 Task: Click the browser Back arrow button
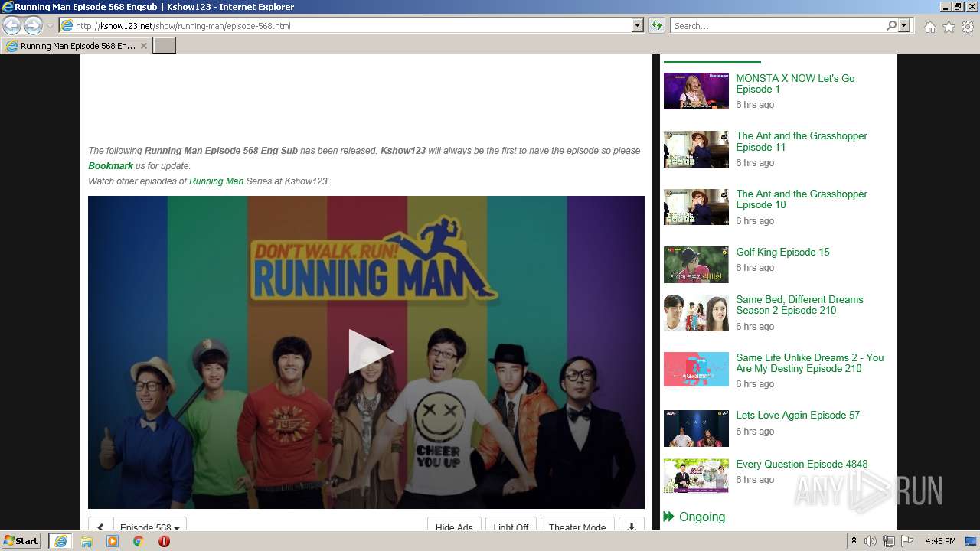click(12, 26)
